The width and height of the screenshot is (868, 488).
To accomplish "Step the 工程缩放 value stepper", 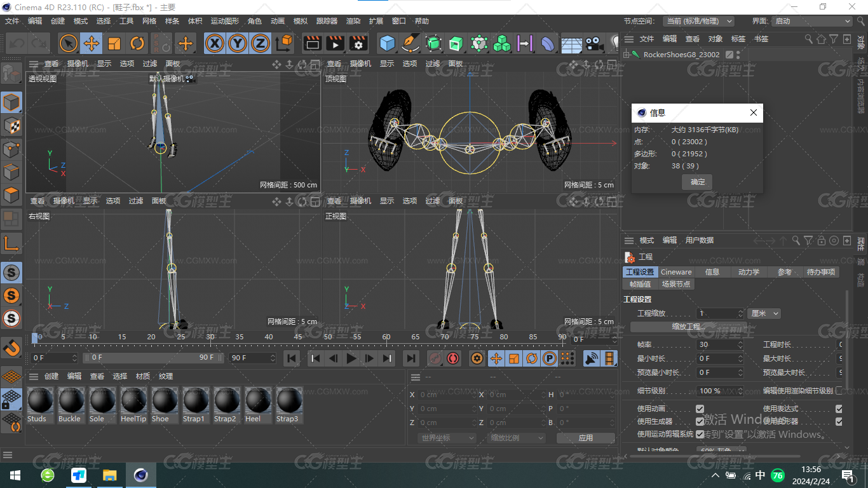I will tap(740, 313).
